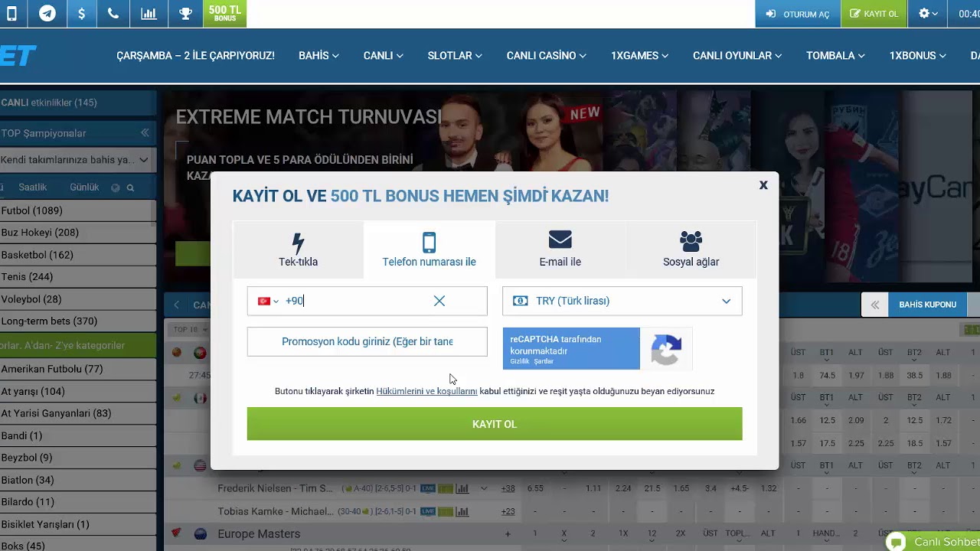Viewport: 980px width, 551px height.
Task: Click the telephone callback icon
Action: tap(113, 14)
